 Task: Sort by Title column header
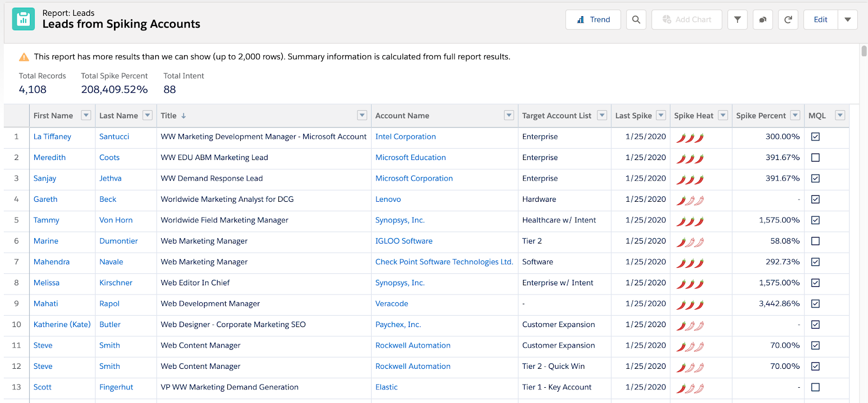click(x=168, y=116)
